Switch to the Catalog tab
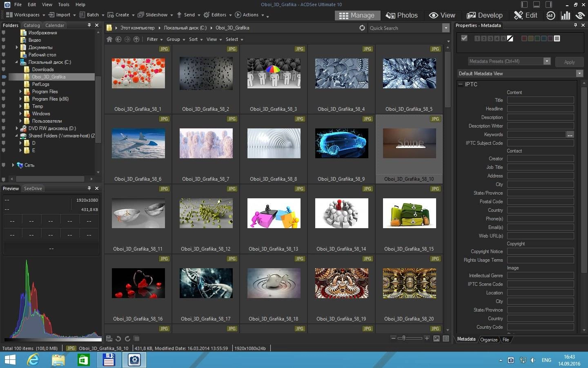The height and width of the screenshot is (368, 588). [32, 25]
